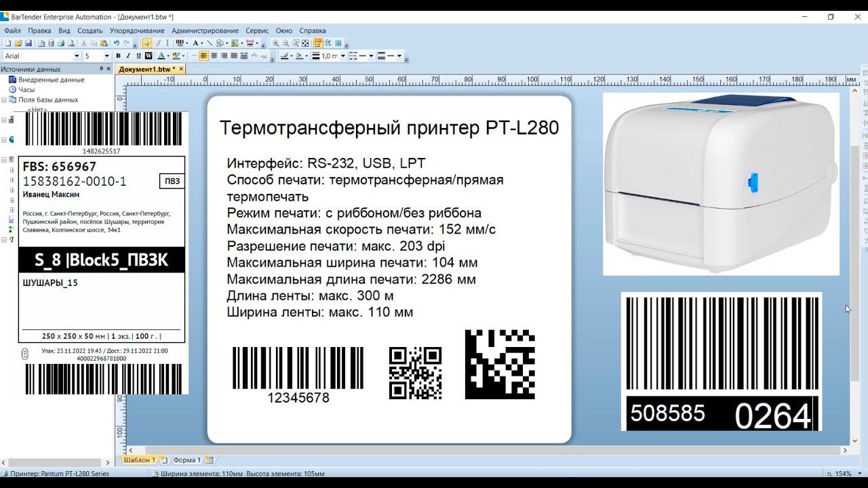This screenshot has height=488, width=868.
Task: Select the Picture insertion tool
Action: point(234,43)
